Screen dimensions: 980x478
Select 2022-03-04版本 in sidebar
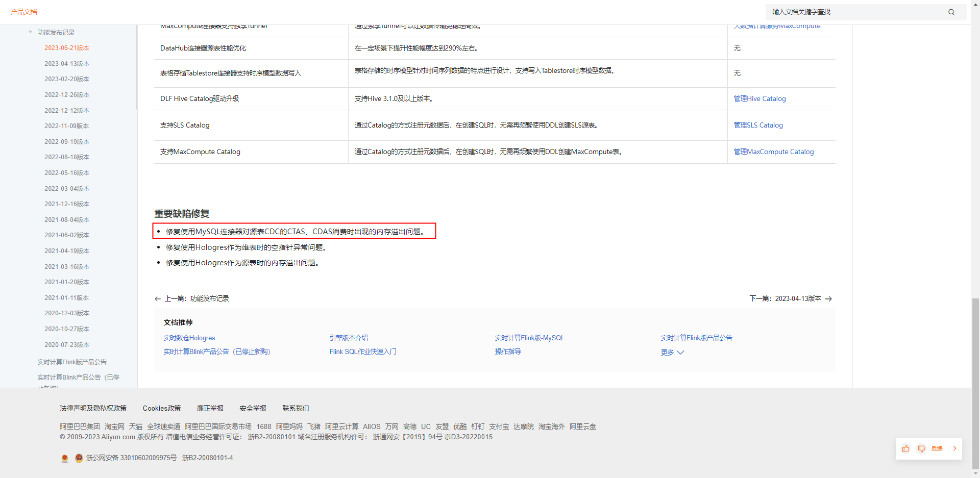[x=67, y=189]
